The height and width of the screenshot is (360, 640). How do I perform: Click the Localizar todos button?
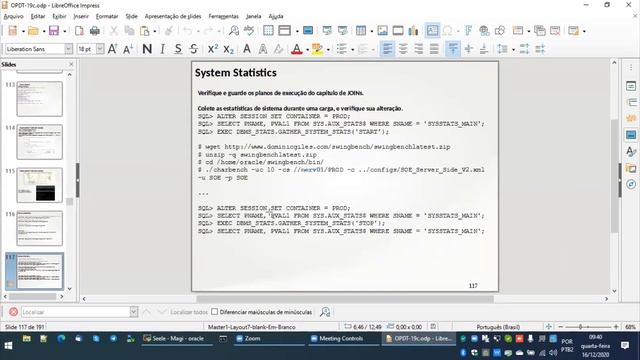coord(189,312)
